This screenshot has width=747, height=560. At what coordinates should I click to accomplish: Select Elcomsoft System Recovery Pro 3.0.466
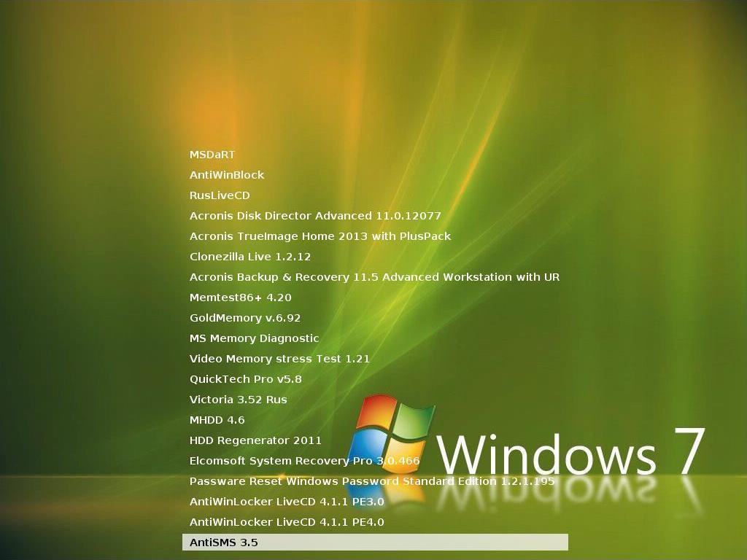pos(305,462)
